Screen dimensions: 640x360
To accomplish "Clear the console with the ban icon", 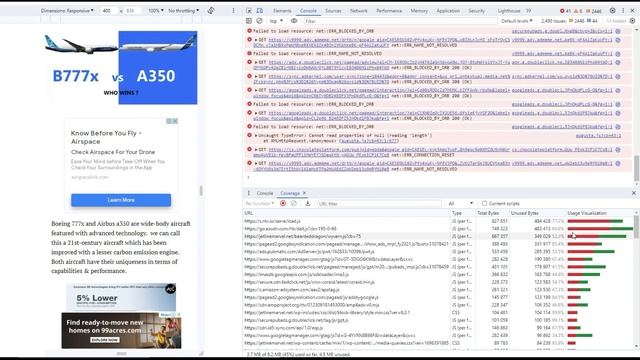I will (259, 21).
